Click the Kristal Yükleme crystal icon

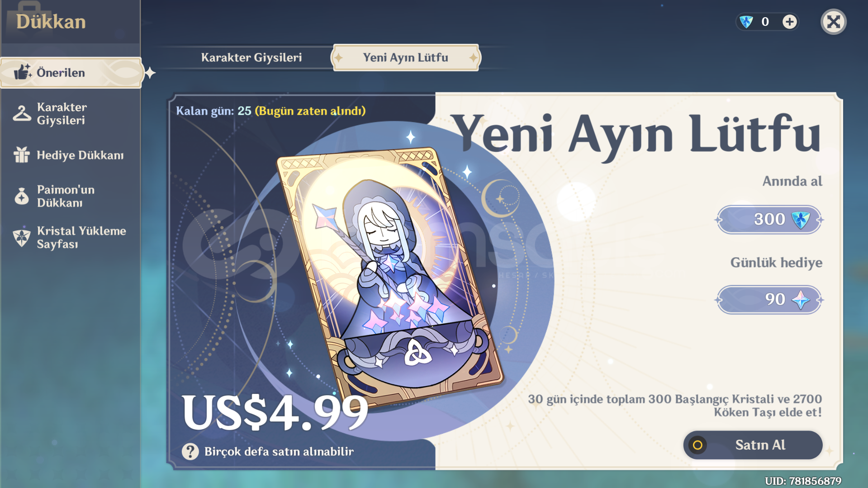point(22,237)
